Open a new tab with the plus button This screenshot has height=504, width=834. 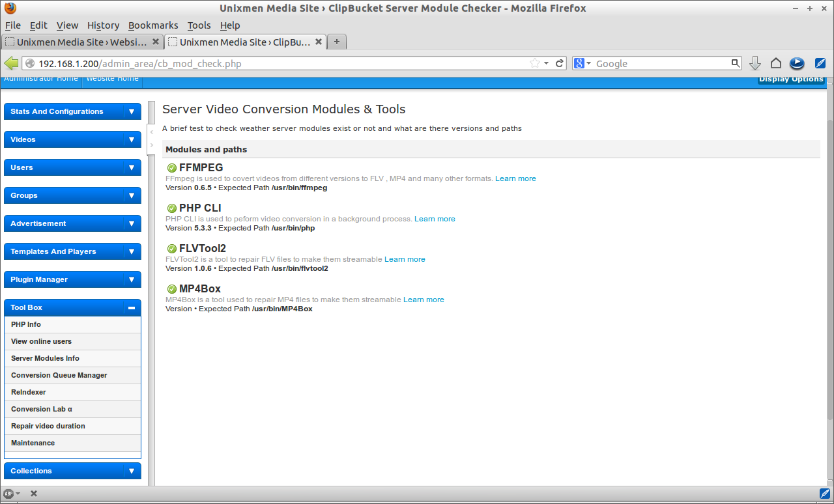point(336,42)
